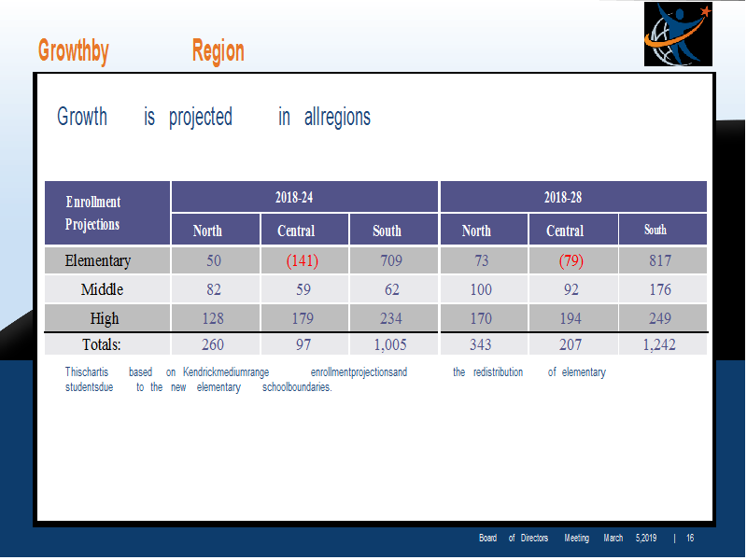
Task: Click "schoolboundaries." in the footnote
Action: (x=297, y=387)
